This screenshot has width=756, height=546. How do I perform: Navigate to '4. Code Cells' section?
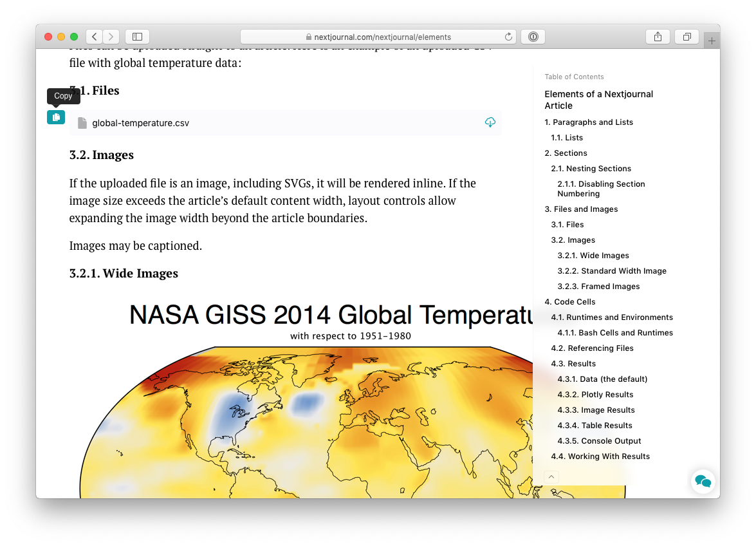[570, 301]
